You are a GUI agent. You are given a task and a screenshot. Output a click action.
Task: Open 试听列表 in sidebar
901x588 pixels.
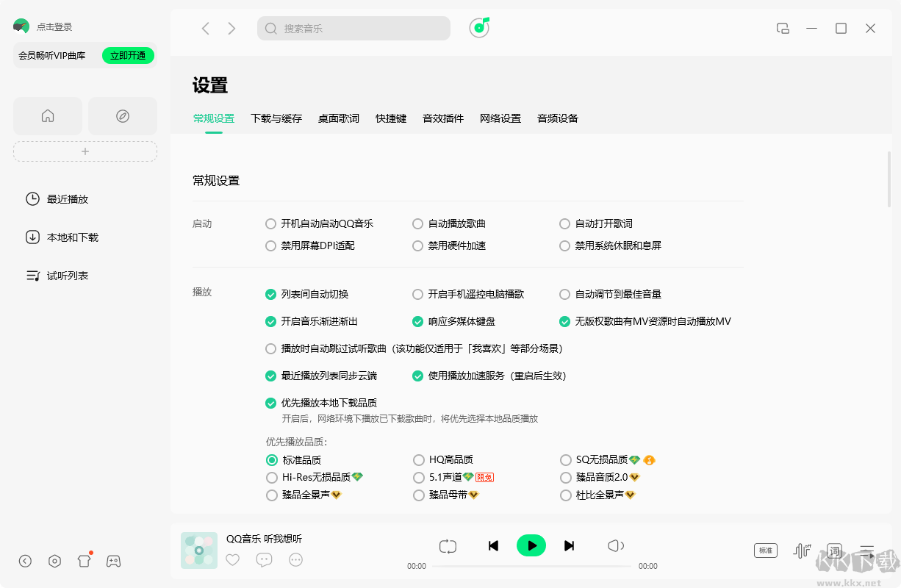[x=57, y=276]
